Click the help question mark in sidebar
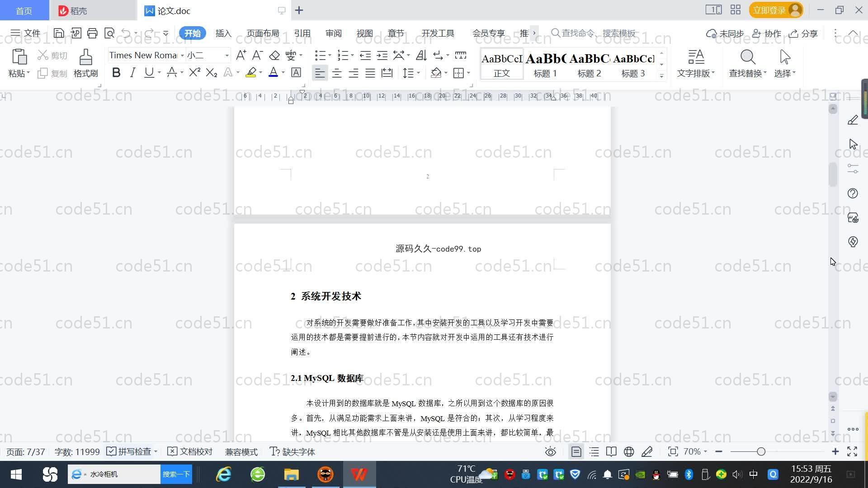 (x=853, y=193)
